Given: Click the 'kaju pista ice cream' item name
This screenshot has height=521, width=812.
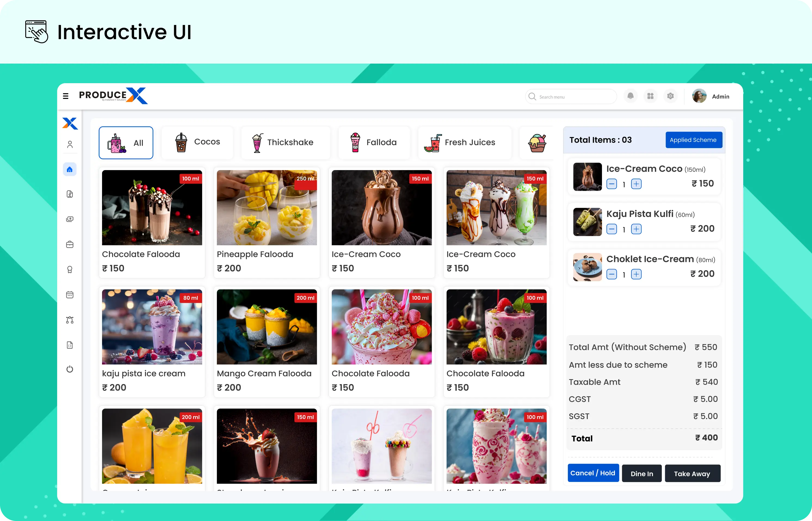Looking at the screenshot, I should [x=144, y=373].
